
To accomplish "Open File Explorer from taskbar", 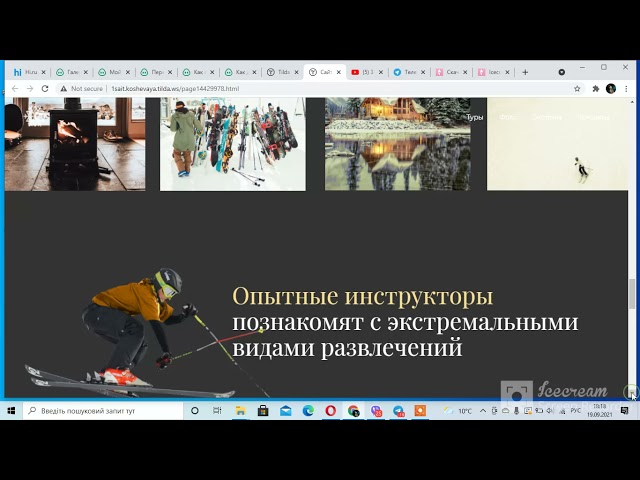I will click(240, 411).
